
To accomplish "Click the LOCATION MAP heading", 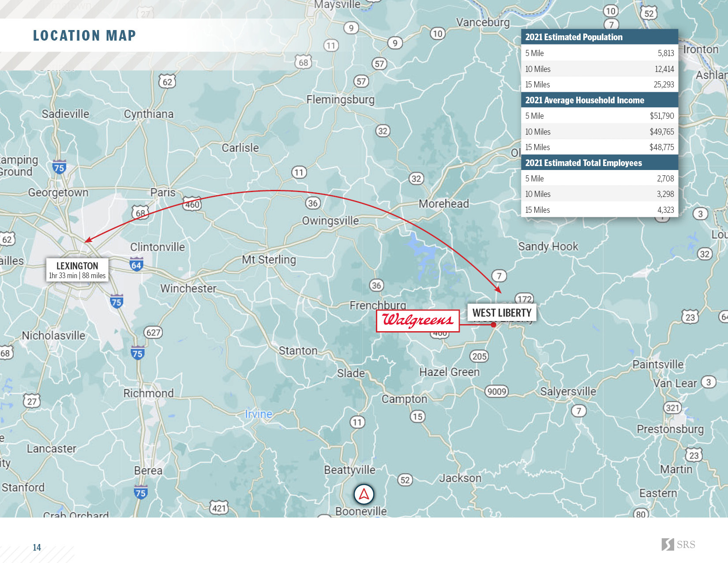I will 85,35.
